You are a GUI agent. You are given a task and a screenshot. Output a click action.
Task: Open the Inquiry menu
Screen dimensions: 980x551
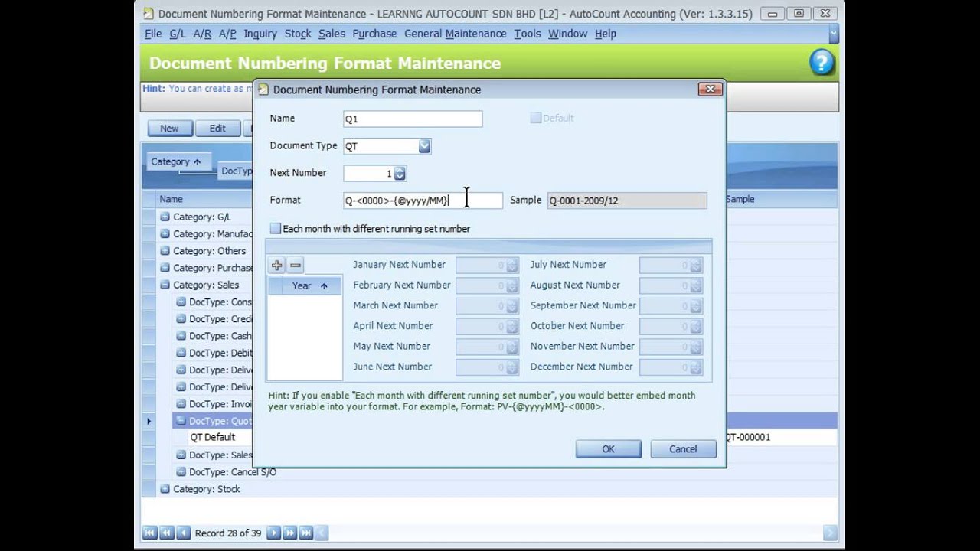click(260, 34)
